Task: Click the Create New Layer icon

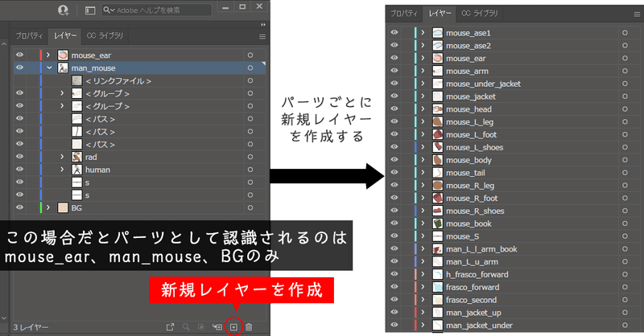Action: pyautogui.click(x=233, y=327)
